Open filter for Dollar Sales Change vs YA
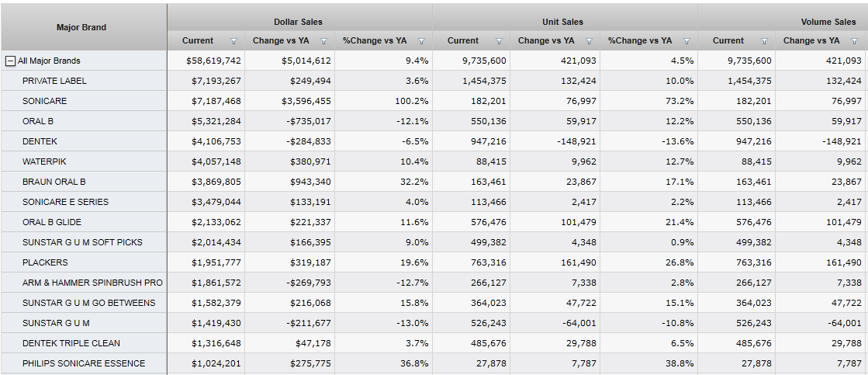The image size is (868, 375). click(x=323, y=41)
